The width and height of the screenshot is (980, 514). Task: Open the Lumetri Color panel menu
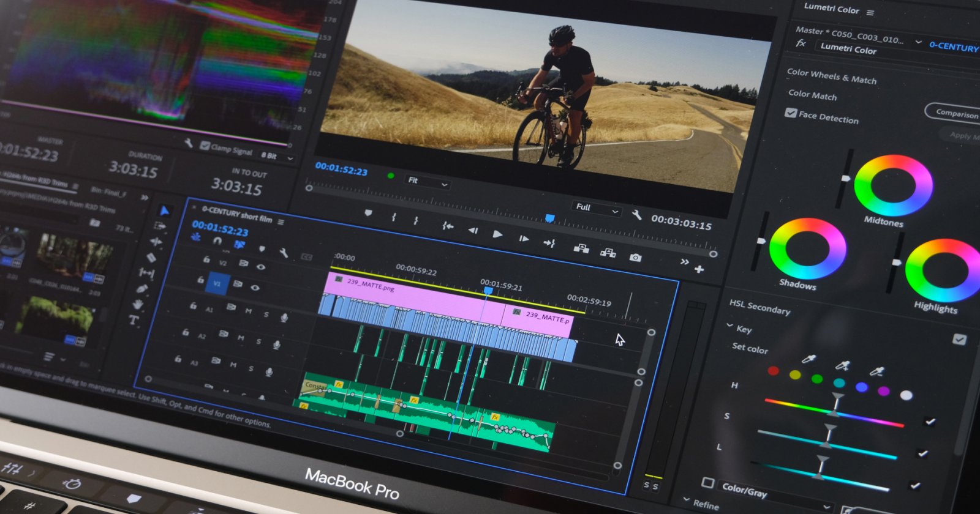(x=870, y=12)
